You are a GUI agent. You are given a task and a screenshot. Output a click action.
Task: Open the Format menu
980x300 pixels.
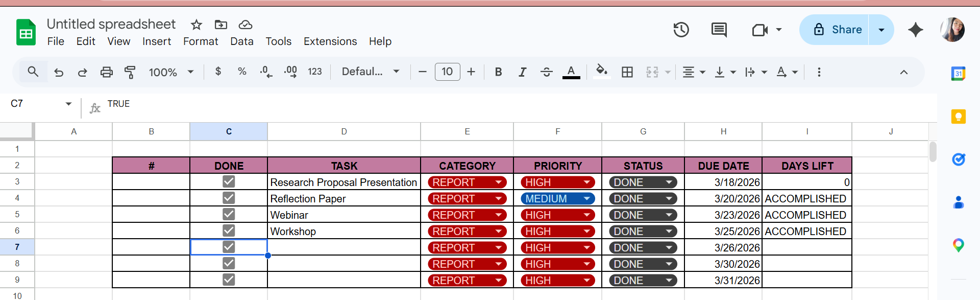click(x=201, y=41)
